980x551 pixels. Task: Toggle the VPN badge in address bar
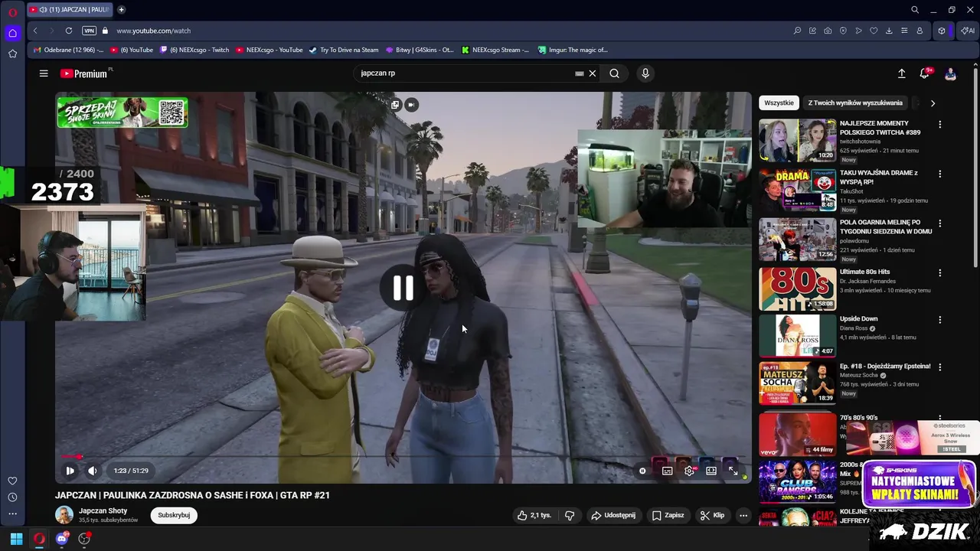tap(89, 31)
